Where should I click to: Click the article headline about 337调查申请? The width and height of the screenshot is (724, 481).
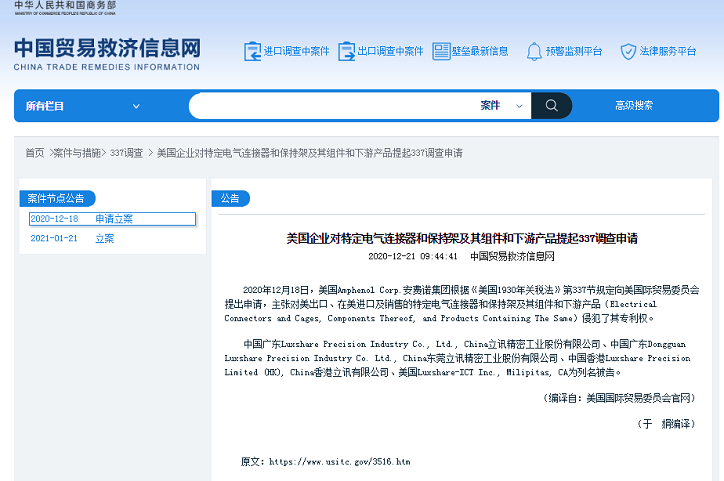tap(462, 238)
